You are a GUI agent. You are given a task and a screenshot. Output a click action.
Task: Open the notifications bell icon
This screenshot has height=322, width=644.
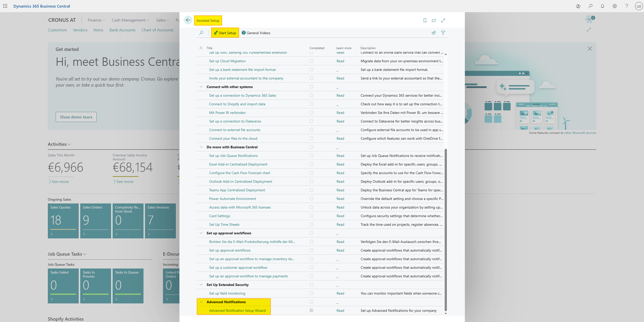(x=603, y=6)
